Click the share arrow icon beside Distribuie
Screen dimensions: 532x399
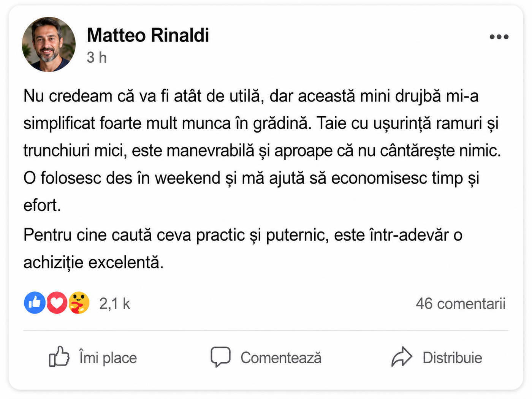(402, 357)
